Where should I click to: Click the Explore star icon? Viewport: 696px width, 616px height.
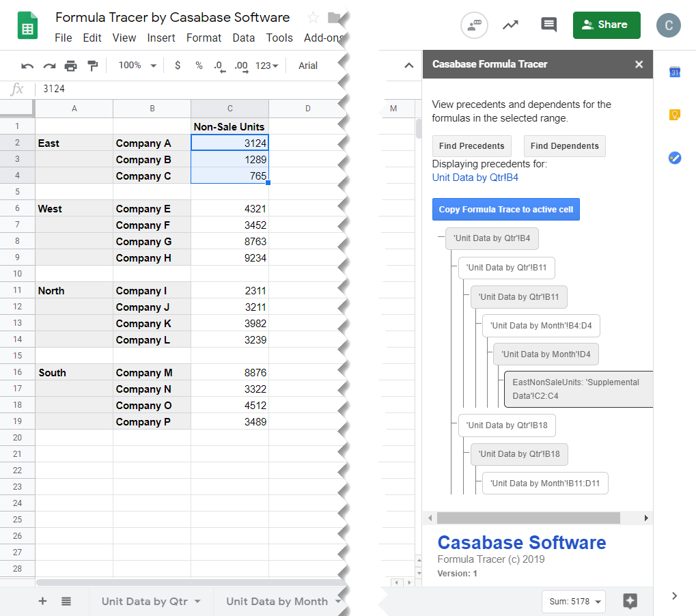pyautogui.click(x=630, y=601)
